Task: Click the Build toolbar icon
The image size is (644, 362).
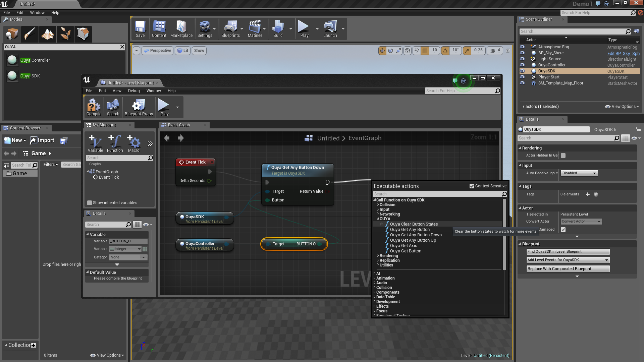Action: [x=278, y=29]
